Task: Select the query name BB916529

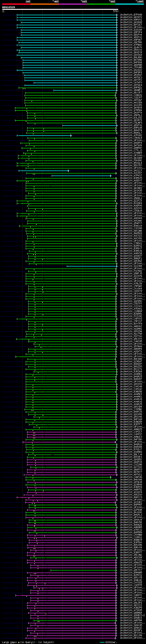Action: pos(8,8)
